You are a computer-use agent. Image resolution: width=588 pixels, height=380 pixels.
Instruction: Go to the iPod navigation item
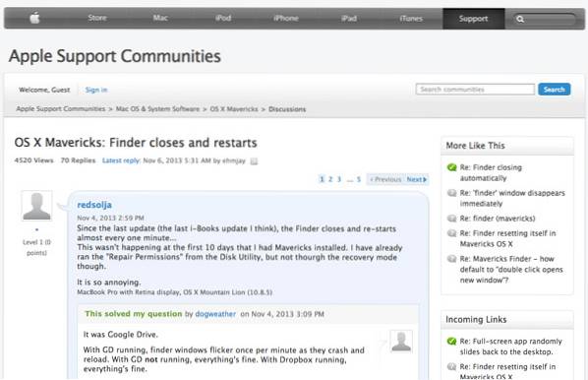(x=223, y=18)
